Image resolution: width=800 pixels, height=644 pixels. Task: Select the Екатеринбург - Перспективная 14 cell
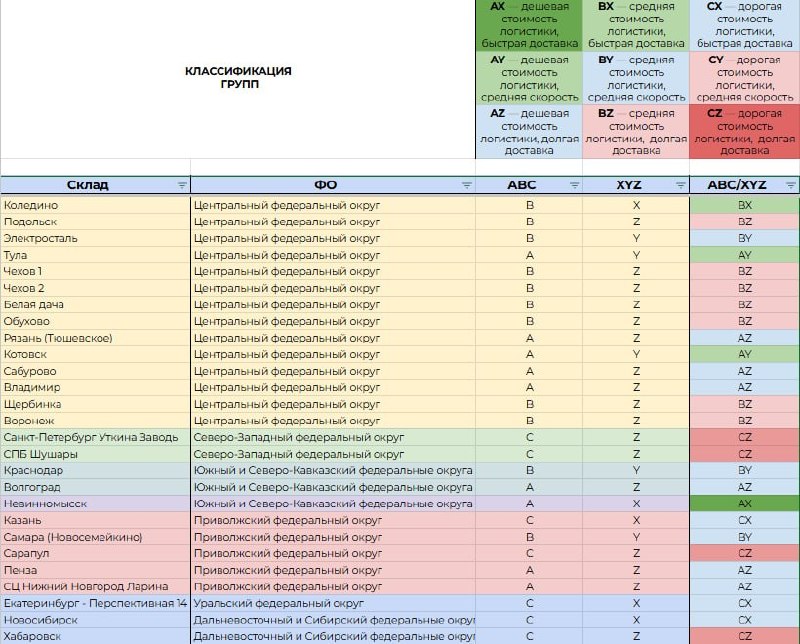point(95,603)
